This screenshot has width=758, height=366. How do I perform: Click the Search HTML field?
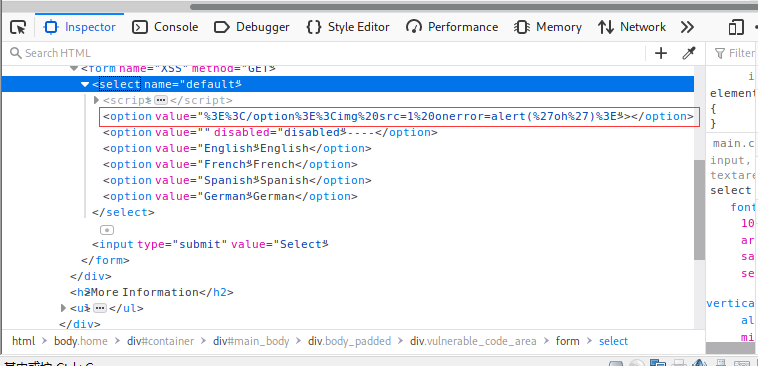[324, 53]
